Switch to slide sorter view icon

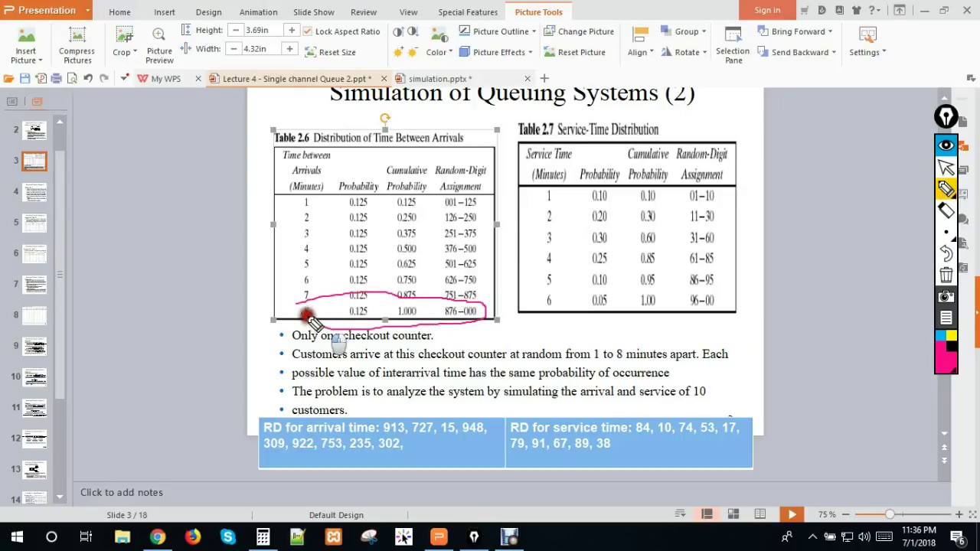coord(733,514)
